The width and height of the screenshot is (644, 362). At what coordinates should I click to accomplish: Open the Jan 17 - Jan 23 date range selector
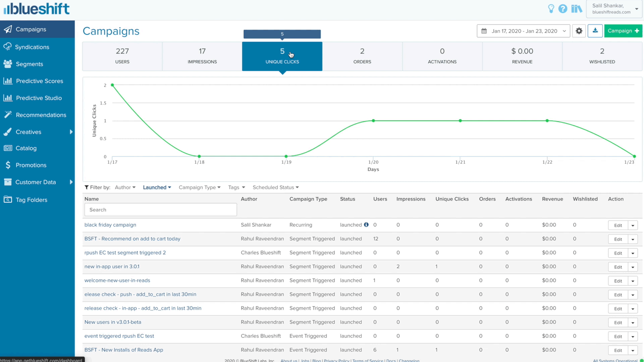(523, 30)
